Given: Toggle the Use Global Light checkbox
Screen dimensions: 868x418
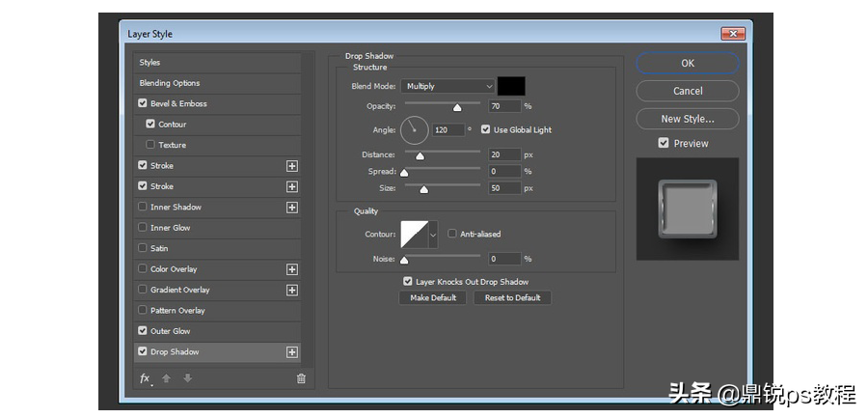Looking at the screenshot, I should tap(485, 129).
